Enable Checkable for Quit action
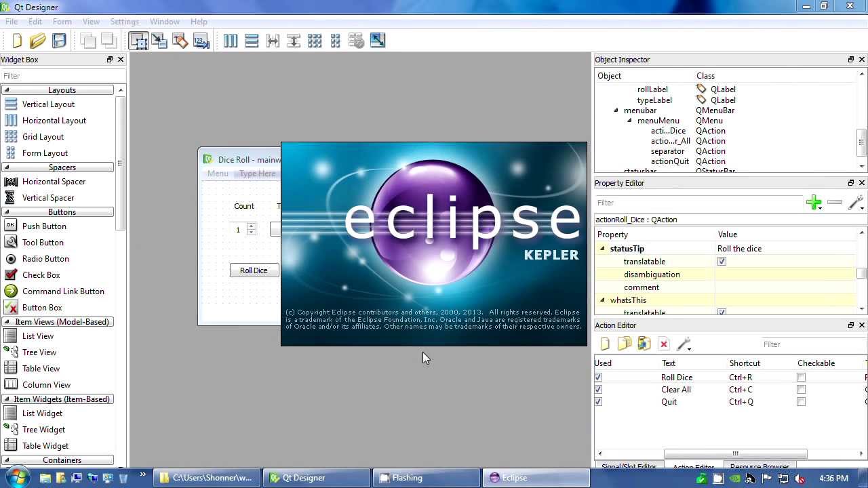 tap(801, 402)
